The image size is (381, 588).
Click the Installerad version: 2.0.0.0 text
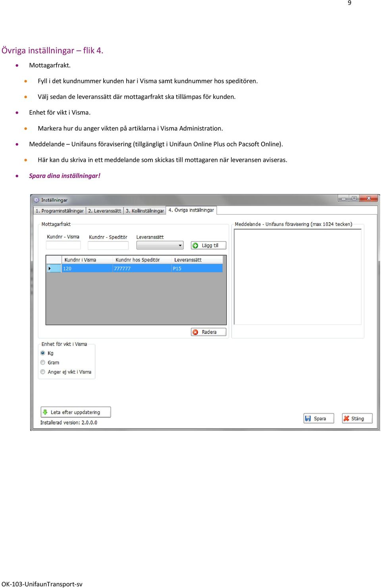coord(69,423)
